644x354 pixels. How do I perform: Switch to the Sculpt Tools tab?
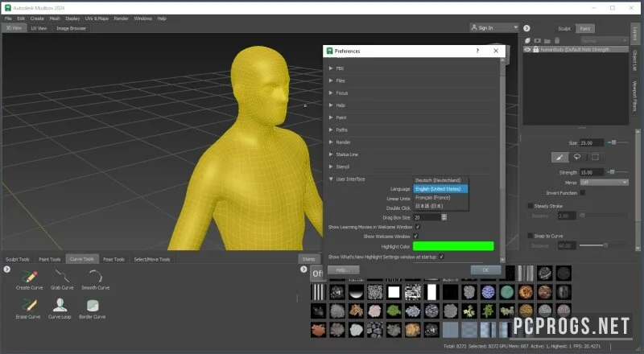(x=18, y=259)
